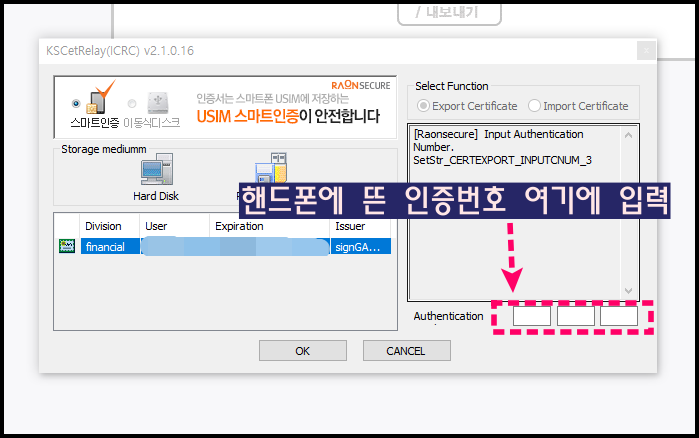699x438 pixels.
Task: Sort by the Division column header
Action: point(109,226)
